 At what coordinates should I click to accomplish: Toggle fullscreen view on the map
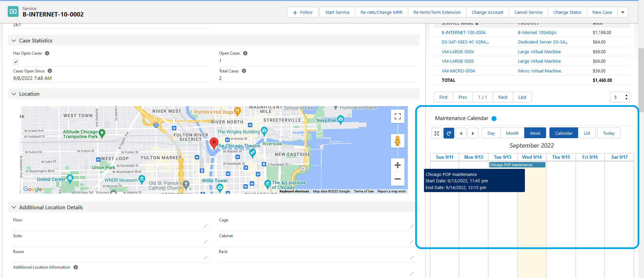click(397, 117)
